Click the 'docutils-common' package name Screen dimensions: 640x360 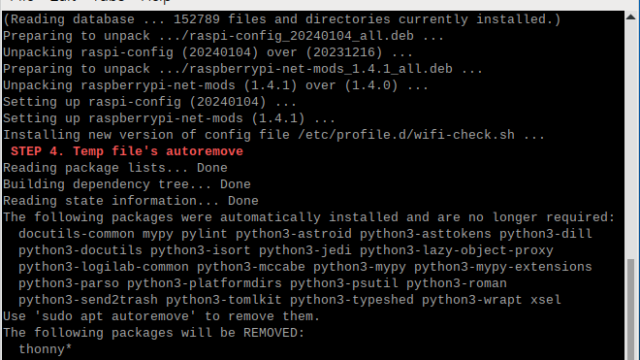[76, 234]
